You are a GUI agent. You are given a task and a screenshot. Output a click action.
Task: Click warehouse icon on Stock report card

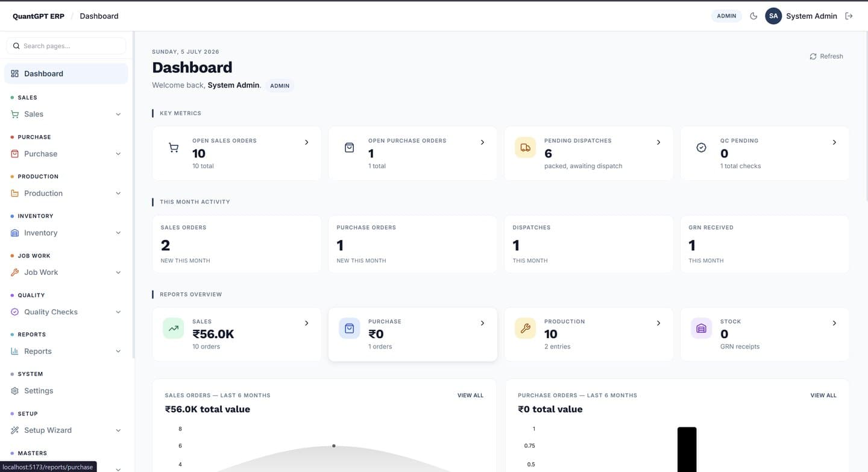701,329
